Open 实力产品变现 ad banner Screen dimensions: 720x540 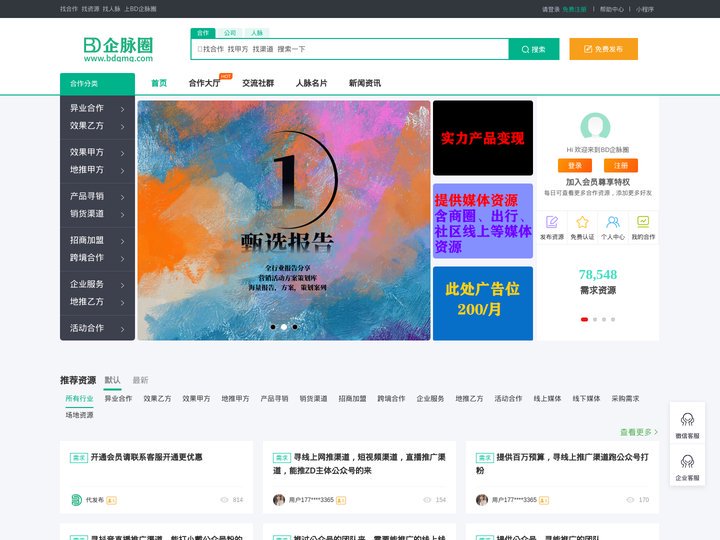tap(483, 138)
